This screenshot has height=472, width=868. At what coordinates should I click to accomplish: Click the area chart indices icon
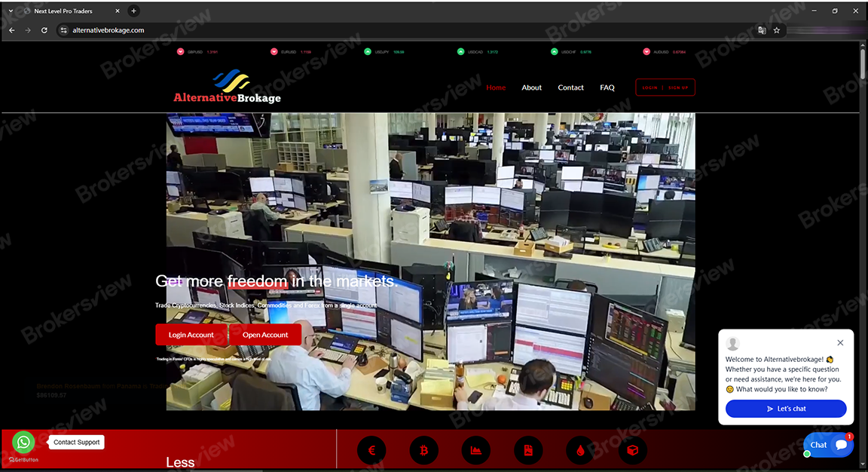[x=475, y=450]
